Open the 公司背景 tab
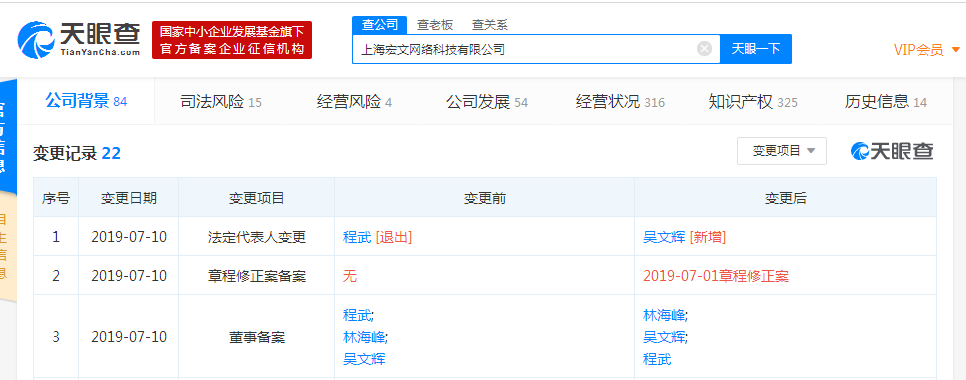The height and width of the screenshot is (380, 966). pos(86,101)
